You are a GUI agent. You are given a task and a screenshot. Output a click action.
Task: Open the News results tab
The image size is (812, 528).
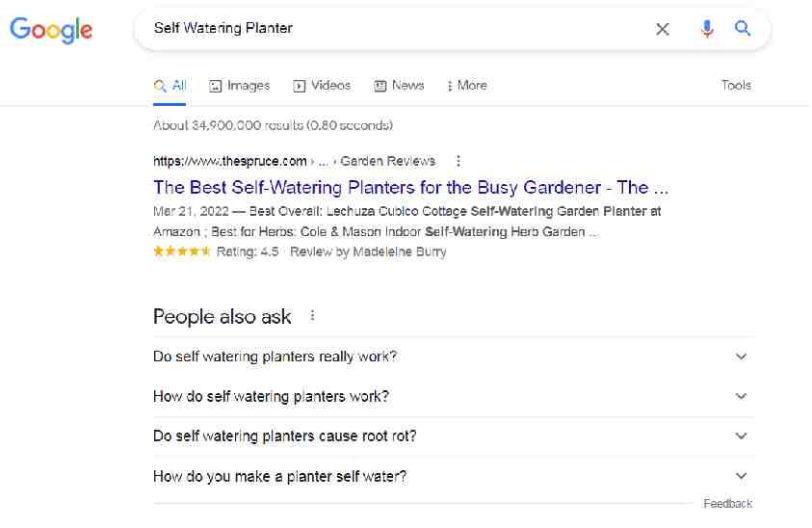400,86
